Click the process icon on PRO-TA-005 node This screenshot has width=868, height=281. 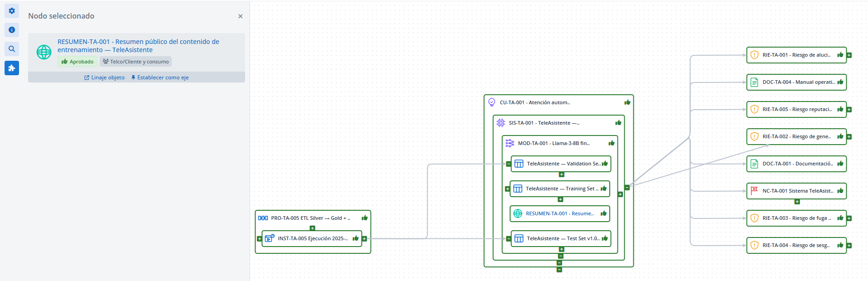coord(263,218)
